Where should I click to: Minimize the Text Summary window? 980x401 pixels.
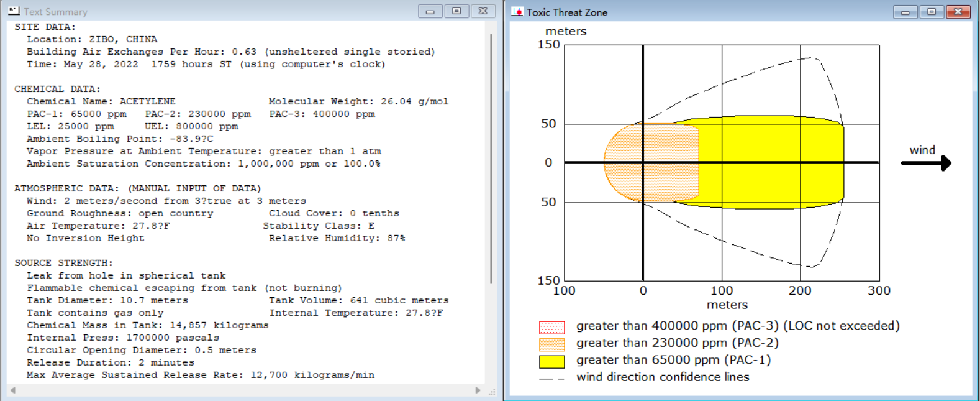tap(430, 11)
